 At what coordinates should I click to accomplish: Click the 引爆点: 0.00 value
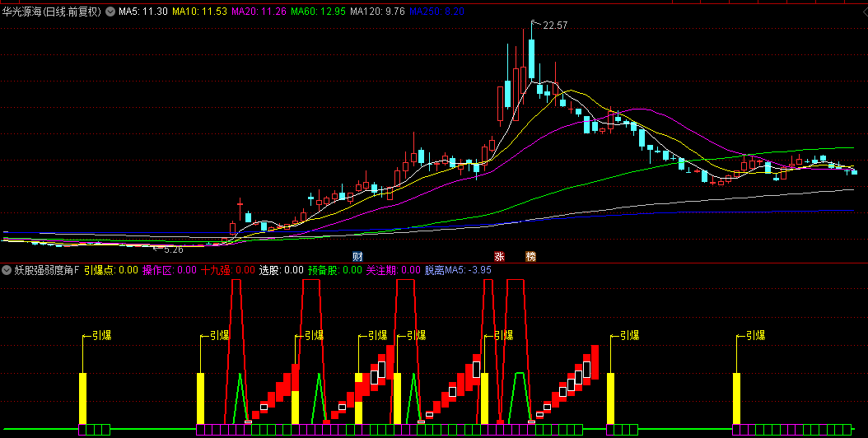click(x=110, y=270)
